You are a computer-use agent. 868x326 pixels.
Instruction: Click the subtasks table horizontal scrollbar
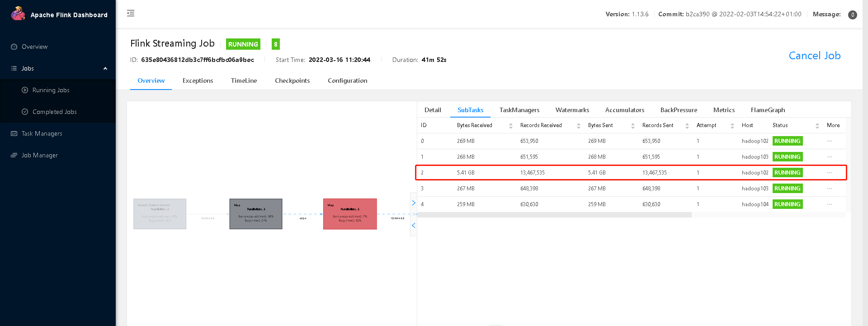point(554,215)
